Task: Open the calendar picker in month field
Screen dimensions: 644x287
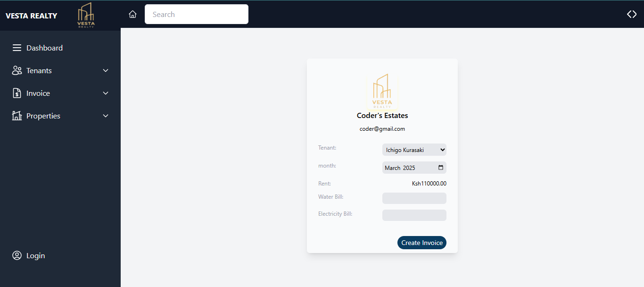Action: 441,168
